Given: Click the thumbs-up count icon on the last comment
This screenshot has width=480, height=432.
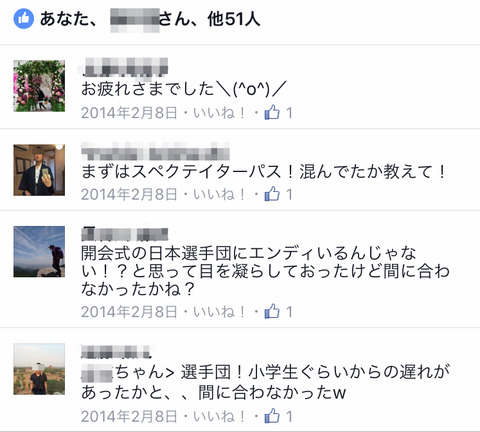Looking at the screenshot, I should [x=272, y=415].
